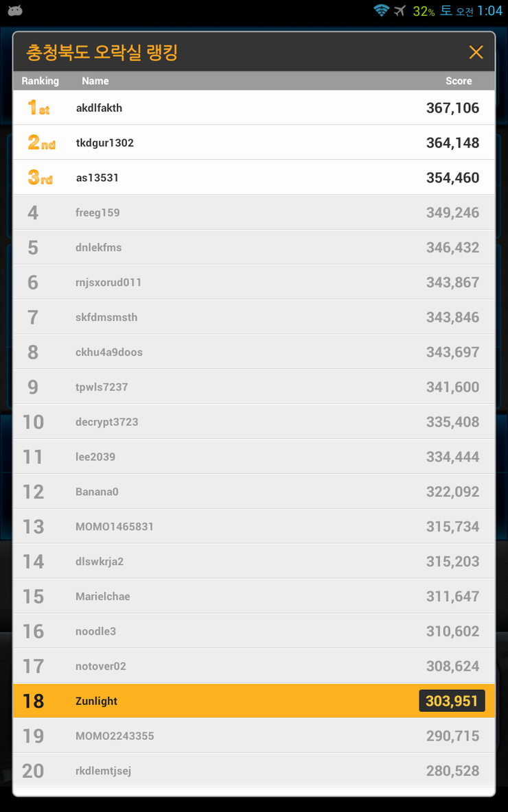Tap the Score column header
Viewport: 508px width, 812px height.
(x=459, y=81)
